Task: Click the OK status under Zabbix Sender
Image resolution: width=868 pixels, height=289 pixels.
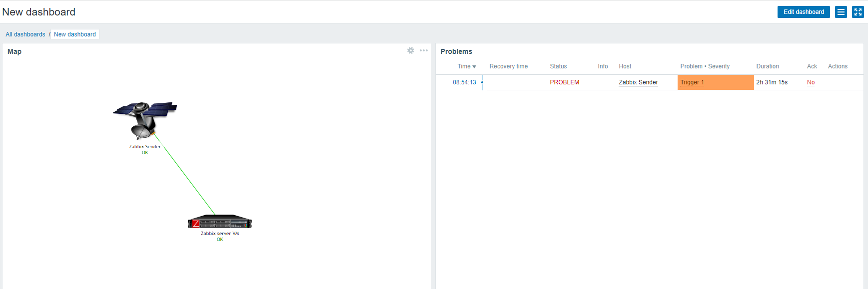Action: 145,153
